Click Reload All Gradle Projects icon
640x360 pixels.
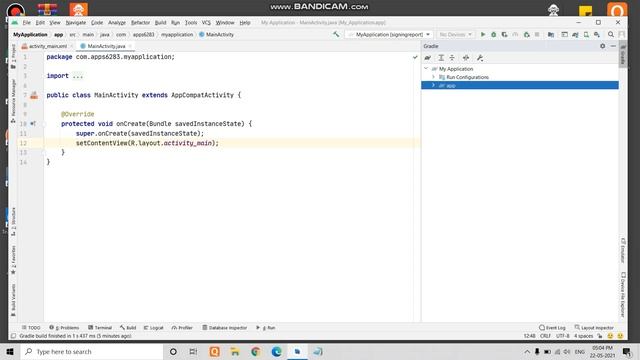click(x=427, y=58)
